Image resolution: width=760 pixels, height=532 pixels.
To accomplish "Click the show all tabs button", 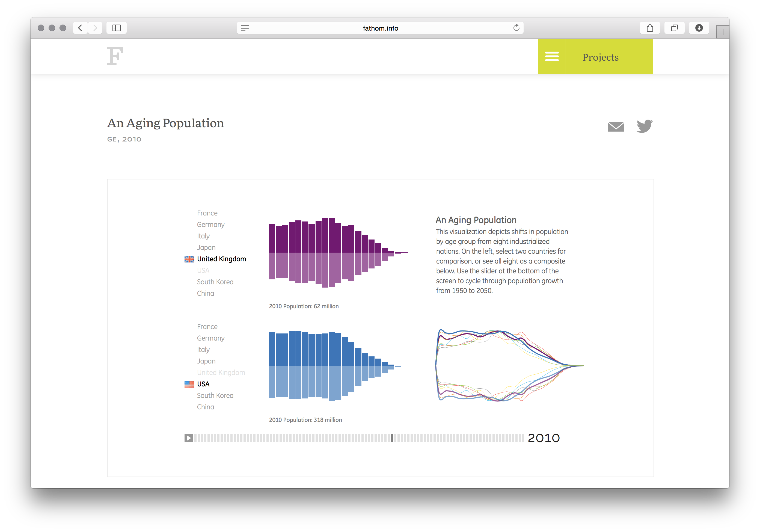I will (674, 28).
